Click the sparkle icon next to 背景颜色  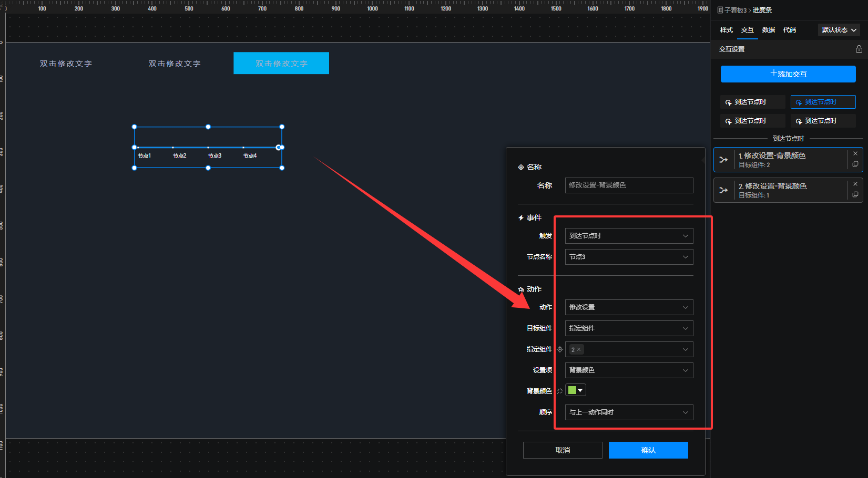pyautogui.click(x=560, y=391)
